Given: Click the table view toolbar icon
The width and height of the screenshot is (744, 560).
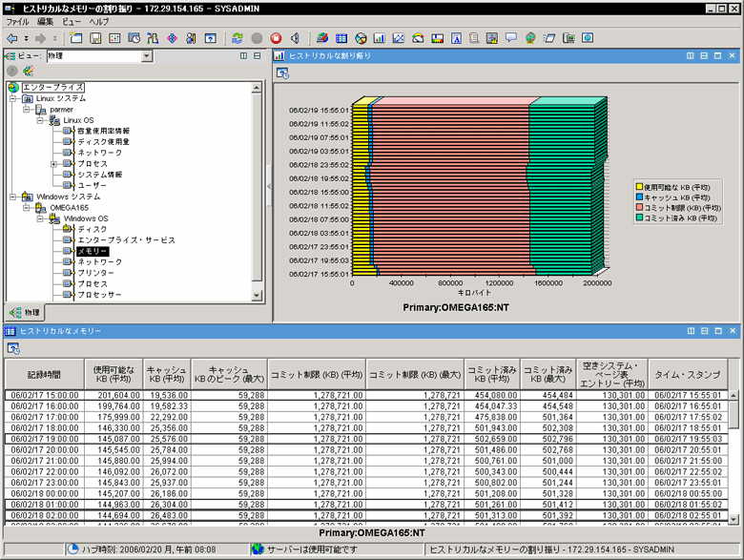Looking at the screenshot, I should [x=341, y=39].
